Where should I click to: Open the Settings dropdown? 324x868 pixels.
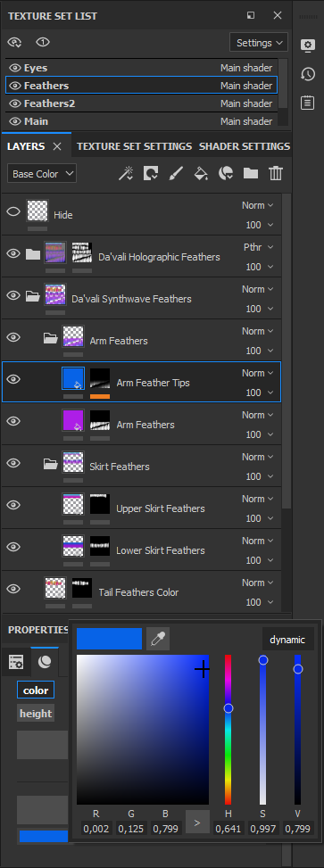[x=258, y=43]
